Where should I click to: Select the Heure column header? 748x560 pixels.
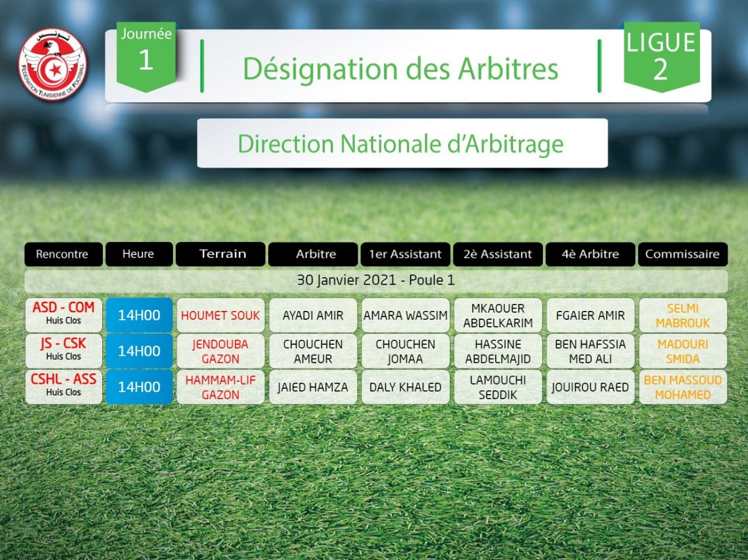pos(139,254)
